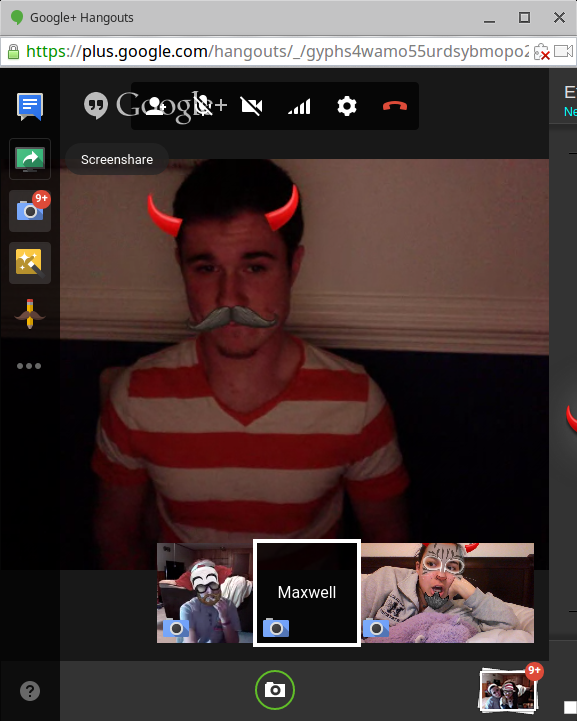Select the bearded participant's thumbnail
The image size is (577, 721).
coord(205,593)
